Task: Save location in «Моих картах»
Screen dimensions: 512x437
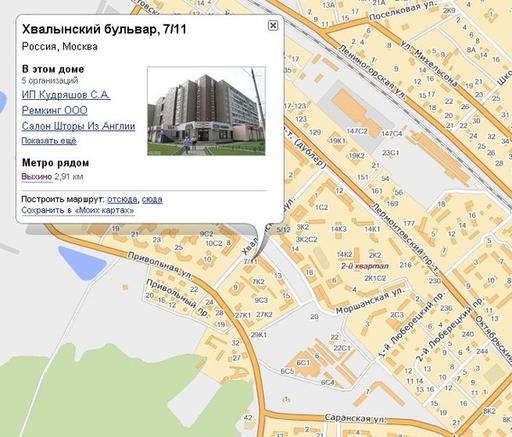Action: pos(78,211)
